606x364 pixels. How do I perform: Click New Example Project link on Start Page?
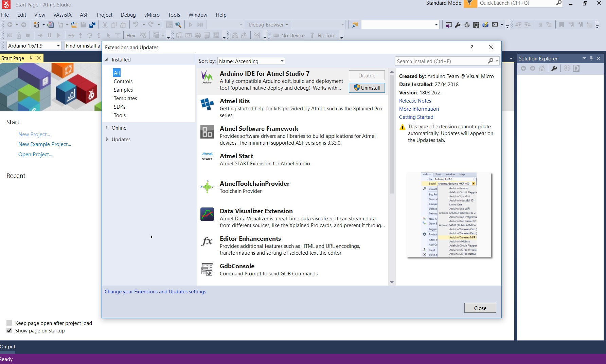45,144
